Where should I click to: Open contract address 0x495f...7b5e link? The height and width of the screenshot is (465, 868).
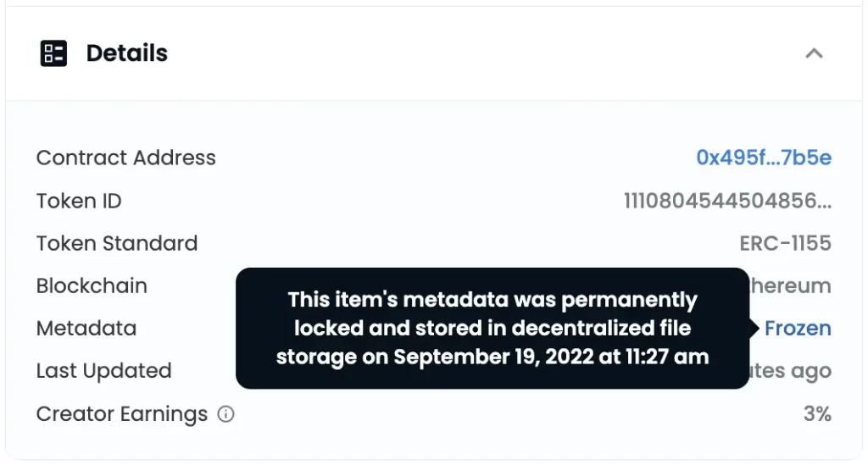764,158
